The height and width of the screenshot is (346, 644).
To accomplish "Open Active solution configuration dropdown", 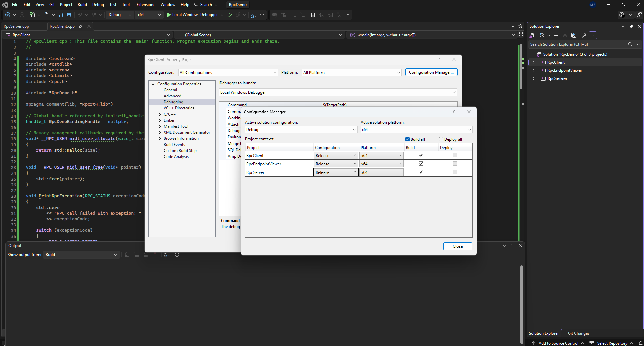I will pyautogui.click(x=301, y=130).
